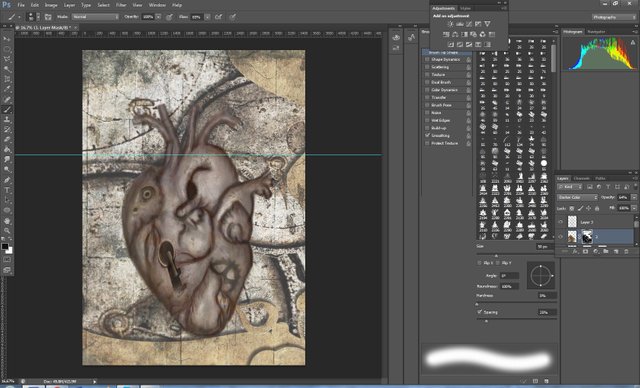The image size is (640, 388).
Task: Enable Texture brush option checkbox
Action: point(427,75)
